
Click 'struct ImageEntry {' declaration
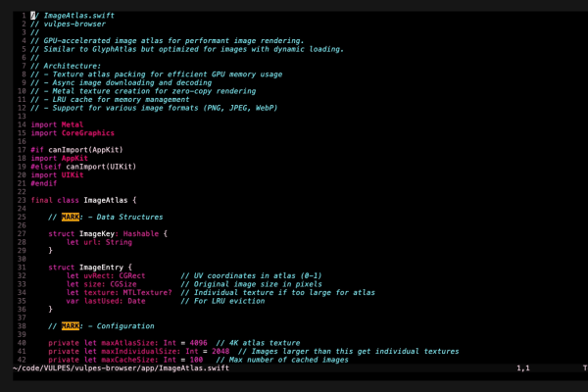pos(90,268)
